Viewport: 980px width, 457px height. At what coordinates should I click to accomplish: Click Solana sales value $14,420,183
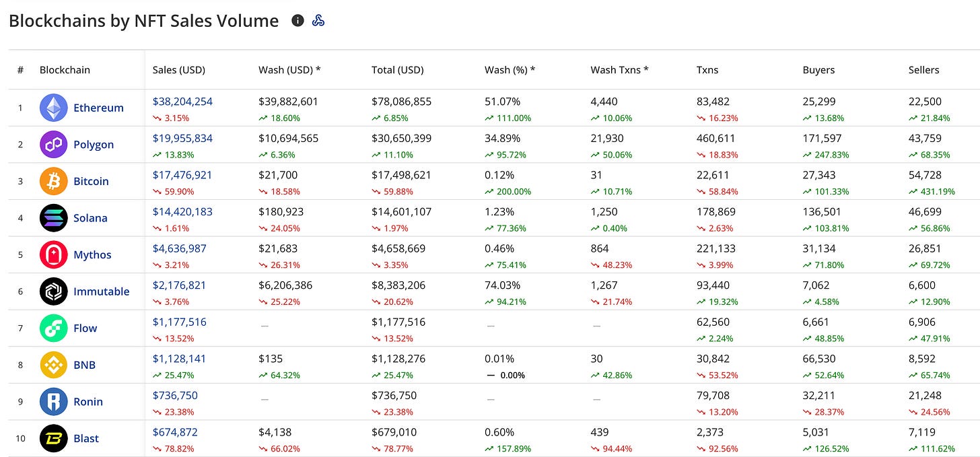182,211
